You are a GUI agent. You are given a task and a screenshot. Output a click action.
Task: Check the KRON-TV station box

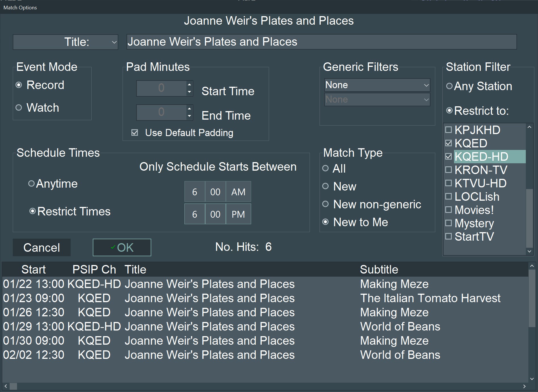449,170
